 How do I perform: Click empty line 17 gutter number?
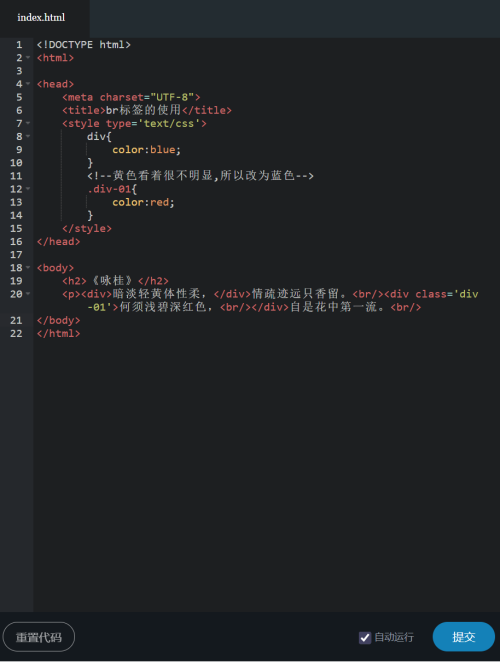(x=16, y=255)
